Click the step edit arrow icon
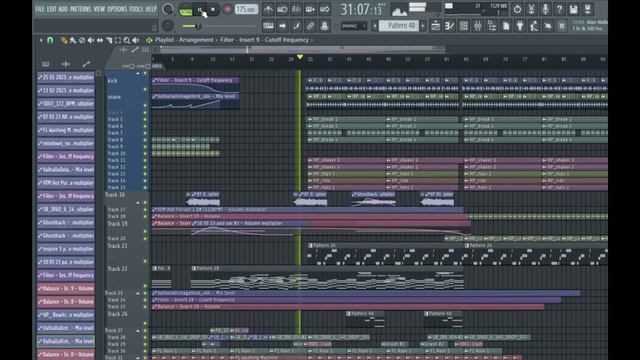The height and width of the screenshot is (360, 640). (282, 26)
